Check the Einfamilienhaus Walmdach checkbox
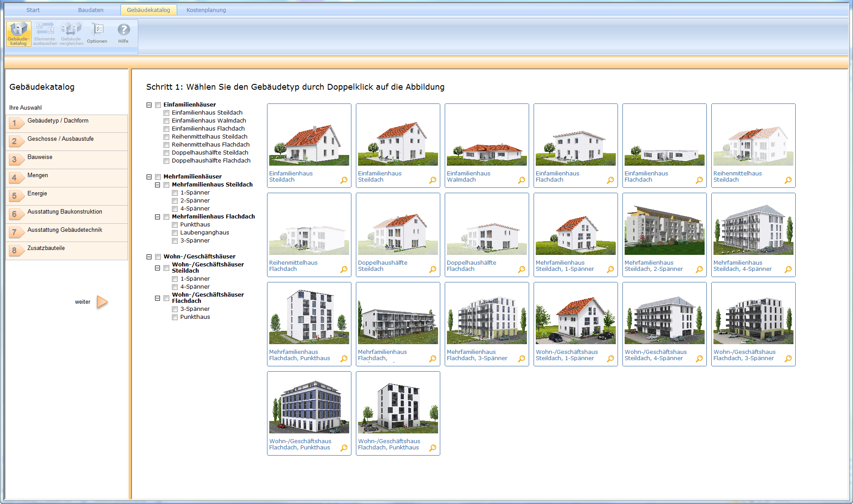 click(167, 121)
